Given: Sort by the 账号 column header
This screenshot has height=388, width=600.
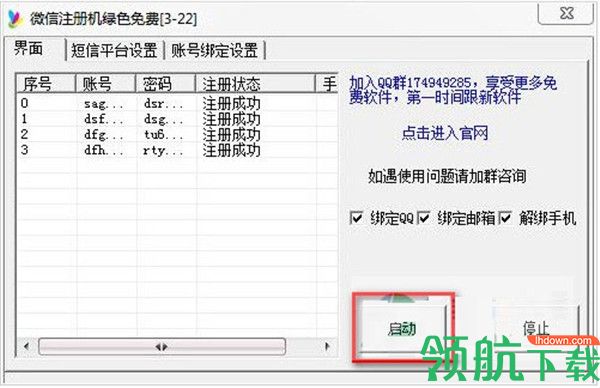Looking at the screenshot, I should (x=106, y=83).
